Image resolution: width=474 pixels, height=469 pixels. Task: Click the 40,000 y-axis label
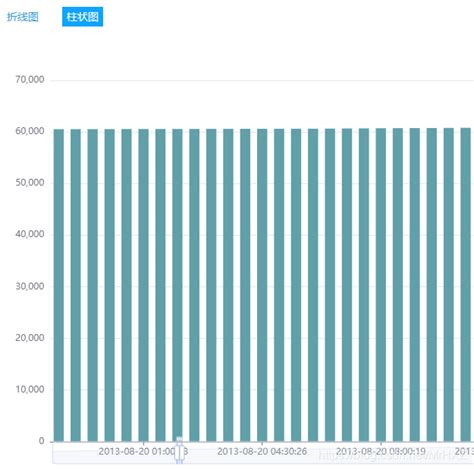coord(30,234)
